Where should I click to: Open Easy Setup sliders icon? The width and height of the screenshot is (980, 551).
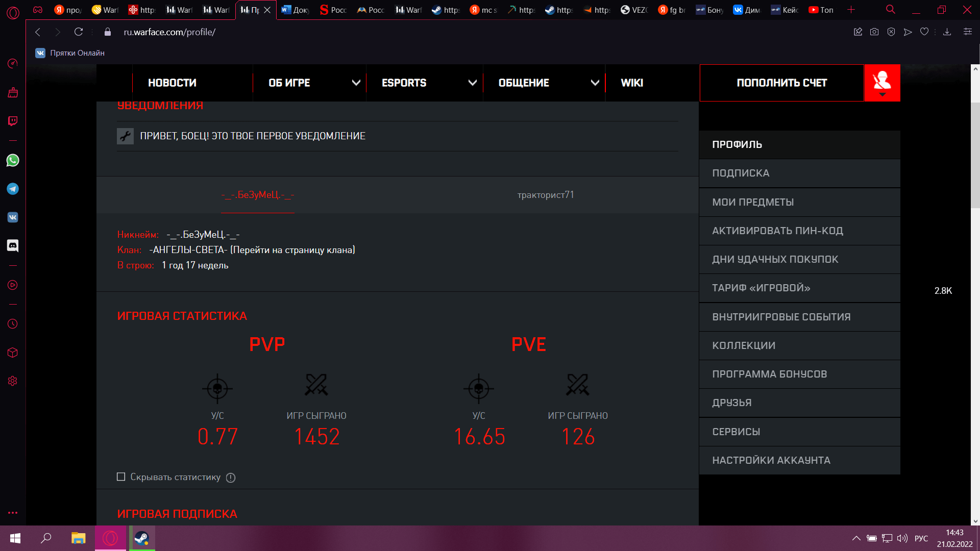967,32
